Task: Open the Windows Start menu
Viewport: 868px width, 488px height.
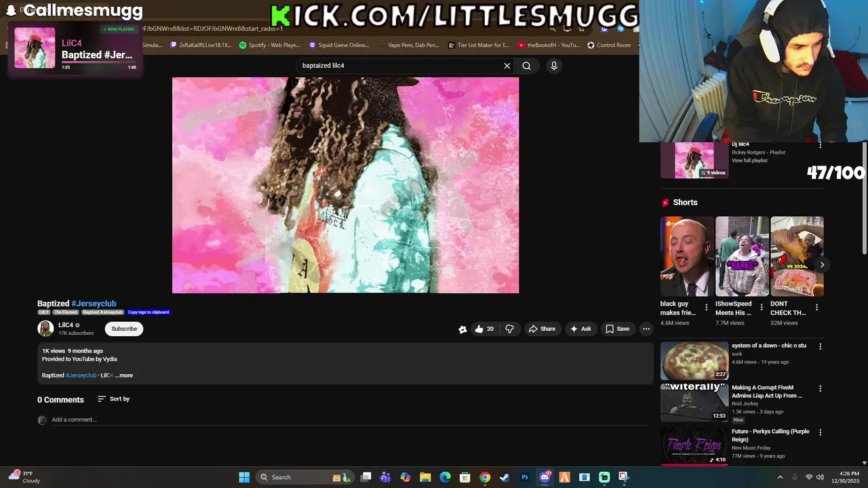Action: click(244, 477)
